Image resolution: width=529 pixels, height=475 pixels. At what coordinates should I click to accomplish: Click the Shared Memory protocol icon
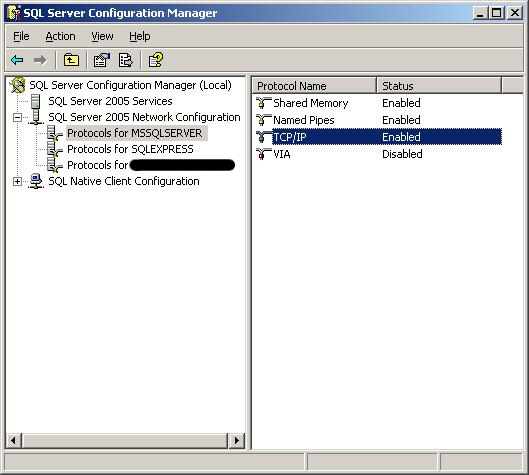point(263,103)
